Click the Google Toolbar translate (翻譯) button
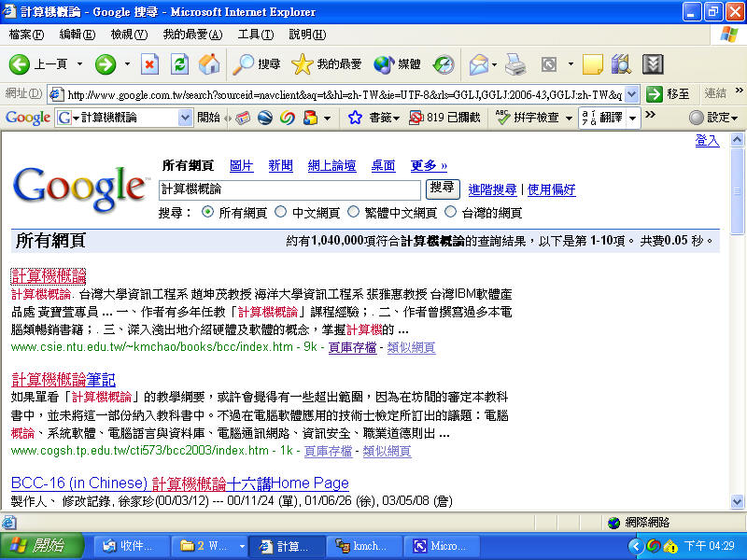Viewport: 747px width, 560px height. click(602, 118)
